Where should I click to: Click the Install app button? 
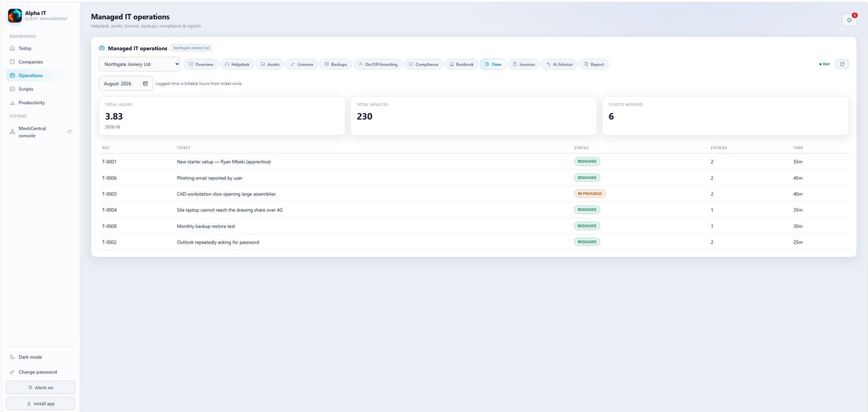tap(41, 403)
